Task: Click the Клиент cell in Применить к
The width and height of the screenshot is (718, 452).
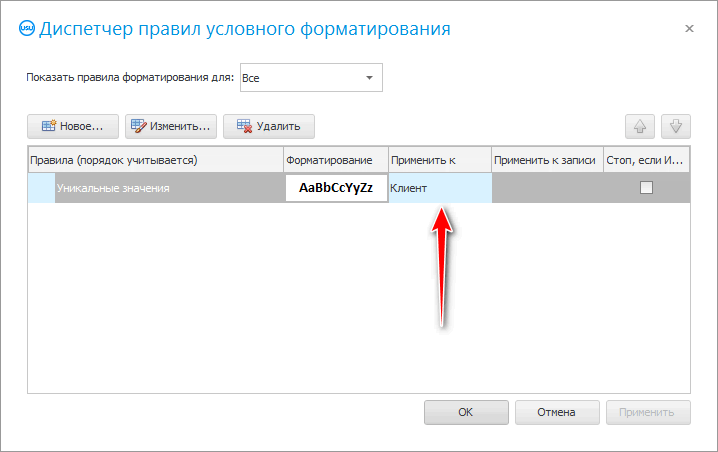Action: click(440, 188)
